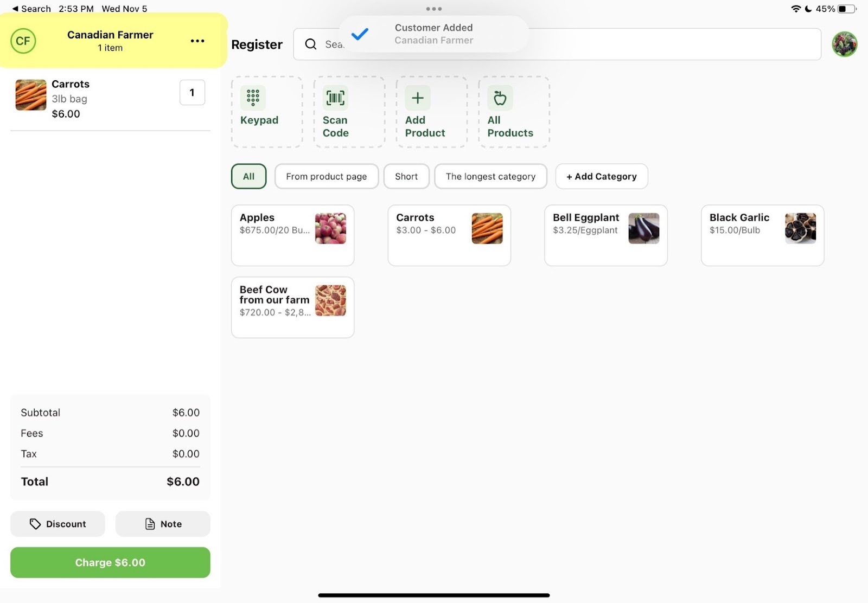Select the All category filter

[248, 176]
